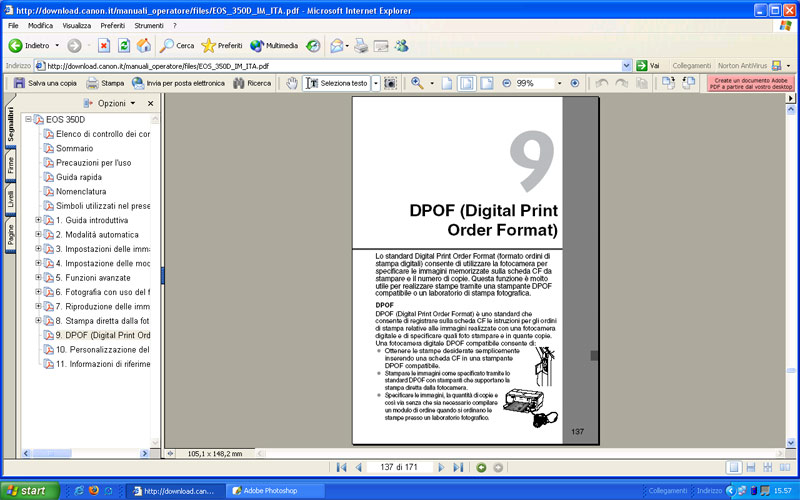800x500 pixels.
Task: Expand bookmark 2. Modalità automatica
Action: click(x=38, y=234)
